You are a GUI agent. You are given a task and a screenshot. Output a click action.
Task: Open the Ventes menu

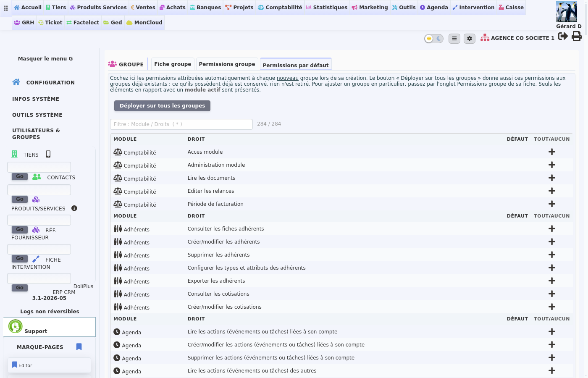pos(143,8)
